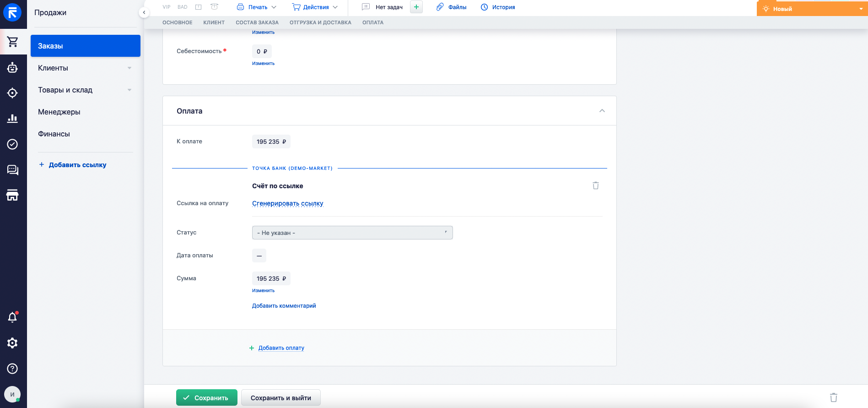Click Добавить комментарий link

[x=284, y=306]
